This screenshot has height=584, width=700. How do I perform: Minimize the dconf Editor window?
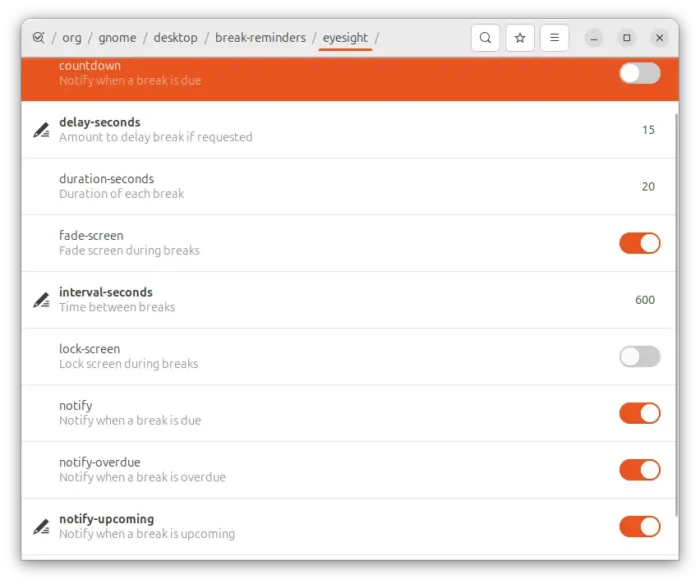tap(594, 38)
